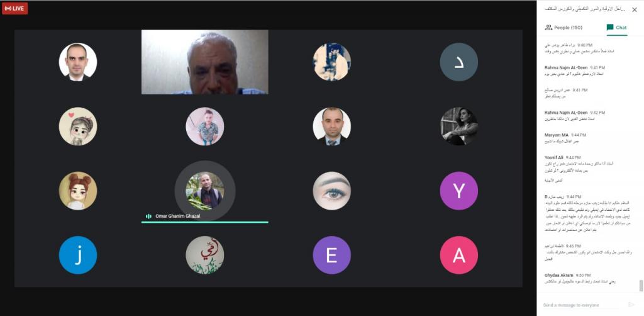Click the send message arrow icon
The width and height of the screenshot is (644, 316).
(631, 305)
